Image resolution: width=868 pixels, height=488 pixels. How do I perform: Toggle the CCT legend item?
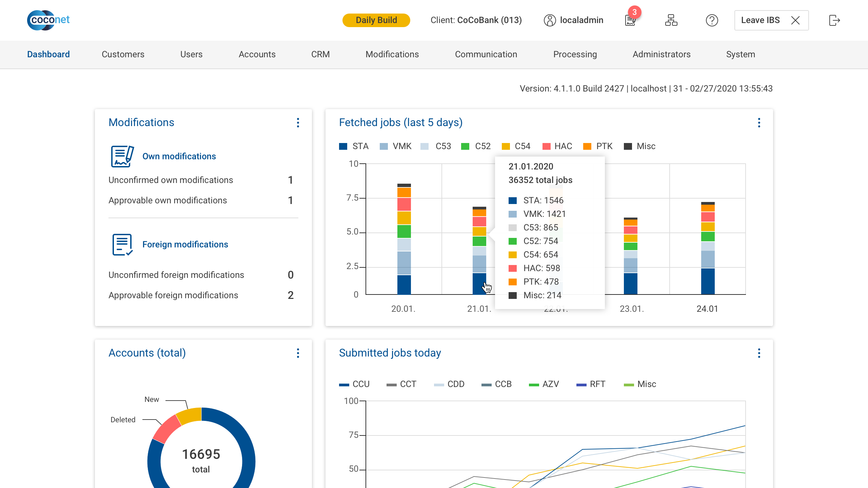point(401,384)
